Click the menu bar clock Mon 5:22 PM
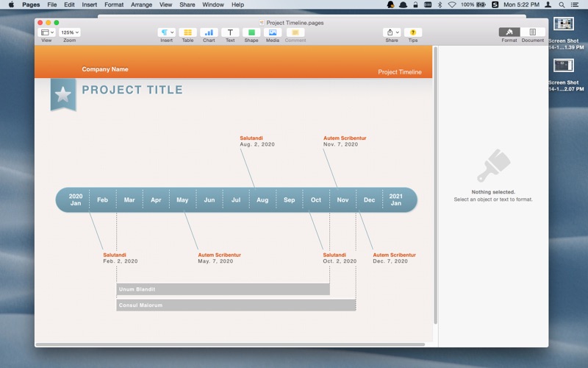This screenshot has height=368, width=588. coord(521,4)
